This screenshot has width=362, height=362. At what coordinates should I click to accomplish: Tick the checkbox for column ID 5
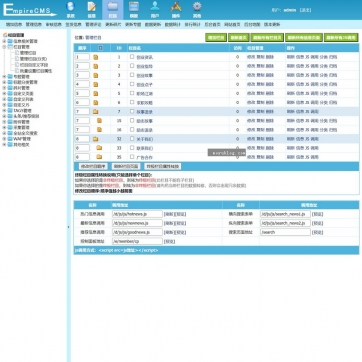132,93
